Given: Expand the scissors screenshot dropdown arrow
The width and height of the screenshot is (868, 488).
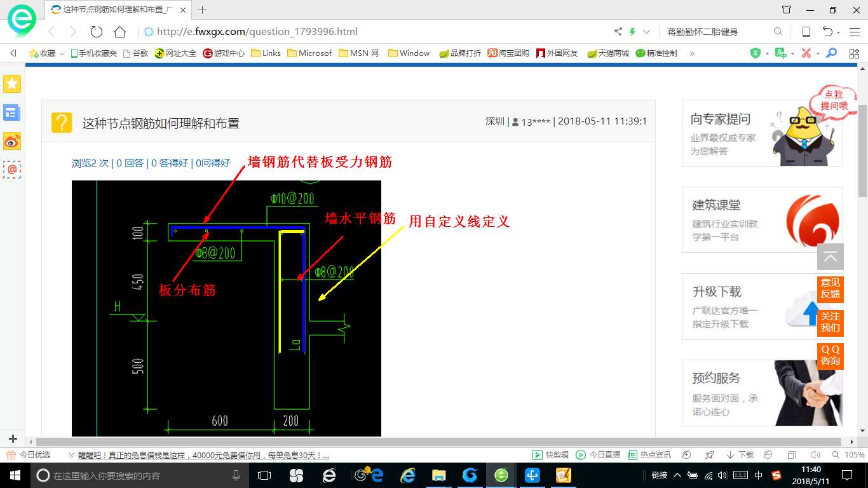Looking at the screenshot, I should [818, 54].
